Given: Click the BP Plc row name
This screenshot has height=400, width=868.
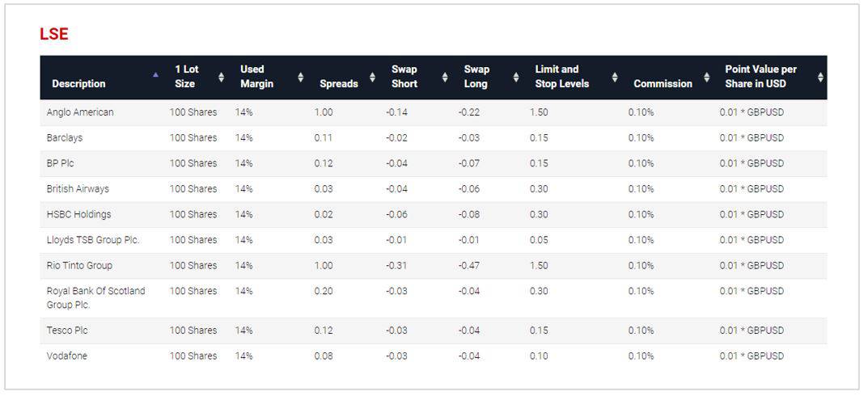Looking at the screenshot, I should pyautogui.click(x=61, y=163).
